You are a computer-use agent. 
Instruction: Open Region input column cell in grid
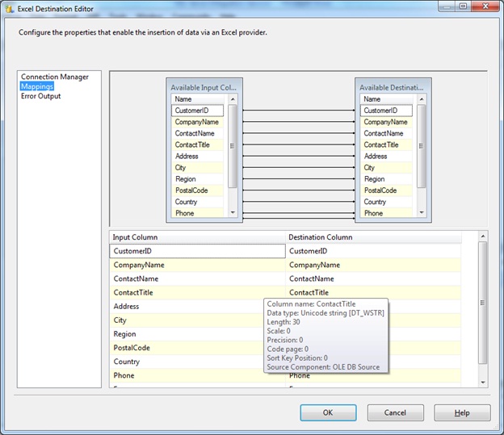pos(187,334)
